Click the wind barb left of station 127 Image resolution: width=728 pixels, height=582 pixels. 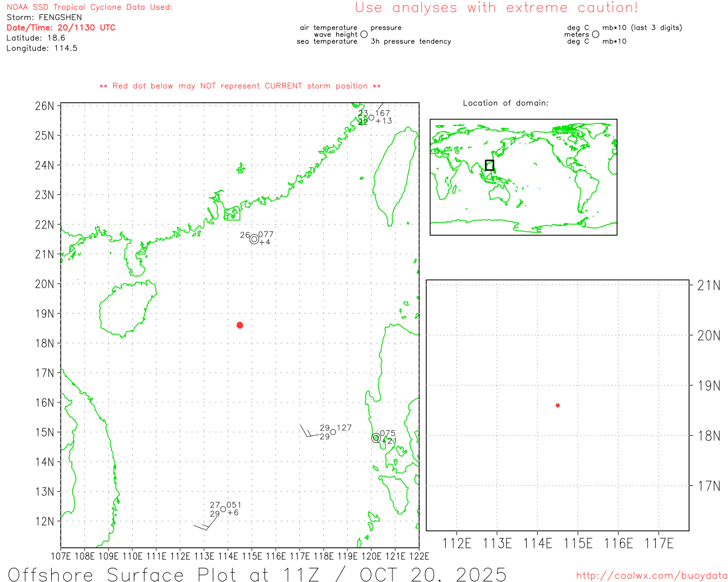307,432
